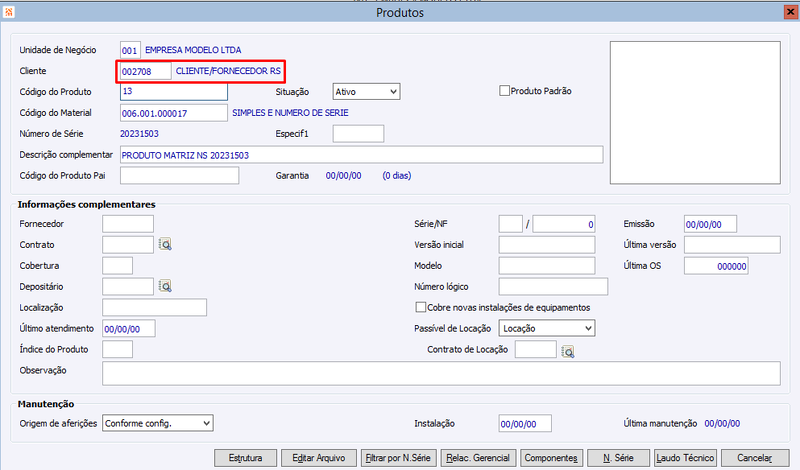Focus the Cobertura input field
800x470 pixels.
(117, 266)
